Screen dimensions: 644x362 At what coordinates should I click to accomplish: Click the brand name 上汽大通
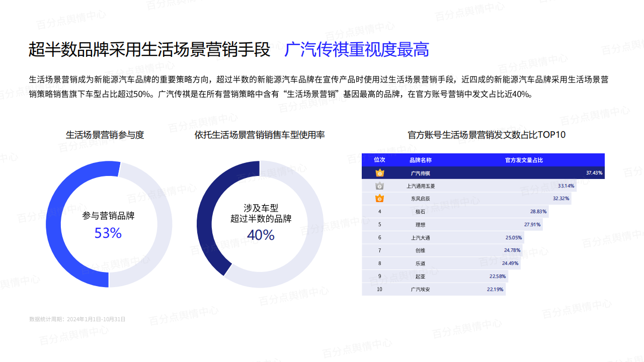420,238
